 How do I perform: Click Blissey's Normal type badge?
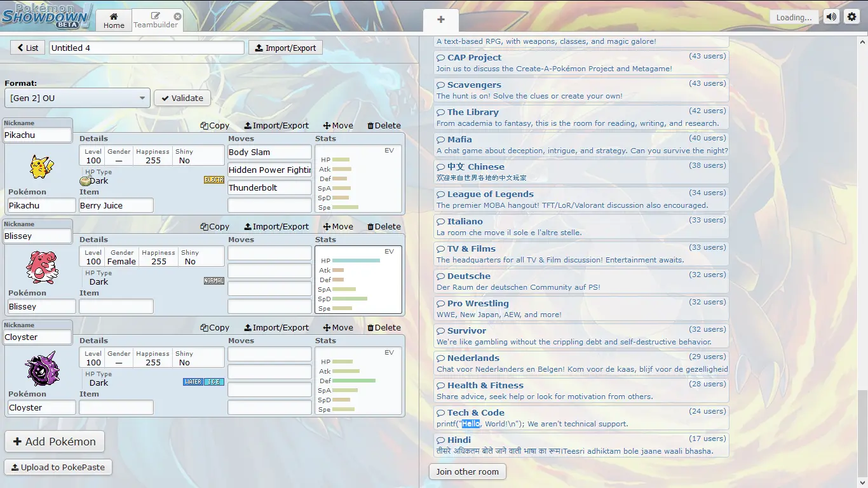coord(214,281)
